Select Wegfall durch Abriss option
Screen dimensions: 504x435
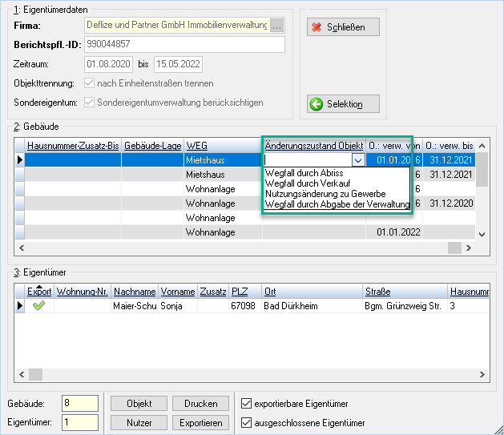pyautogui.click(x=304, y=173)
